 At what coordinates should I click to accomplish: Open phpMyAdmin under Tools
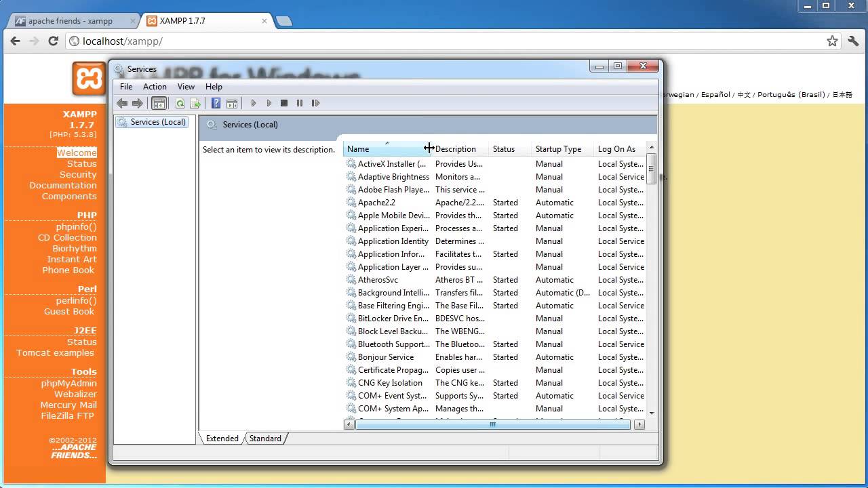tap(68, 383)
